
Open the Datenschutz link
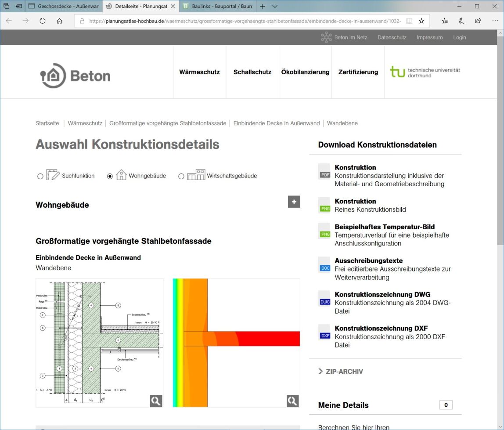392,37
